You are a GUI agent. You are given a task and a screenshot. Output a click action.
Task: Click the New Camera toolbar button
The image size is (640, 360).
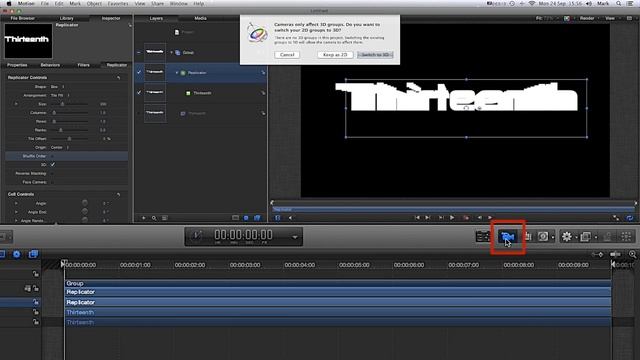[x=507, y=236]
